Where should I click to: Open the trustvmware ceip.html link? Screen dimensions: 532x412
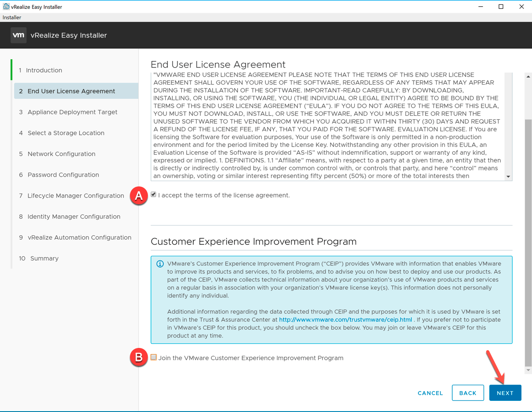click(345, 320)
